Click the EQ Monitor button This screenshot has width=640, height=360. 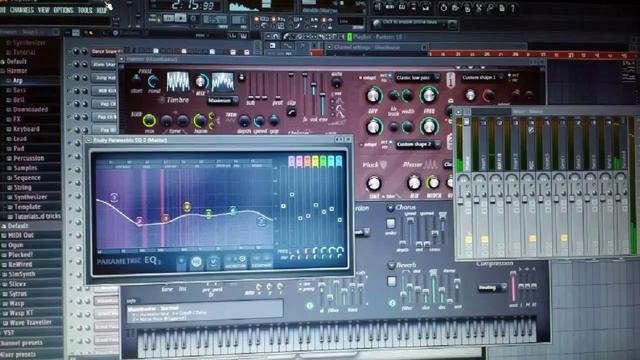(235, 262)
